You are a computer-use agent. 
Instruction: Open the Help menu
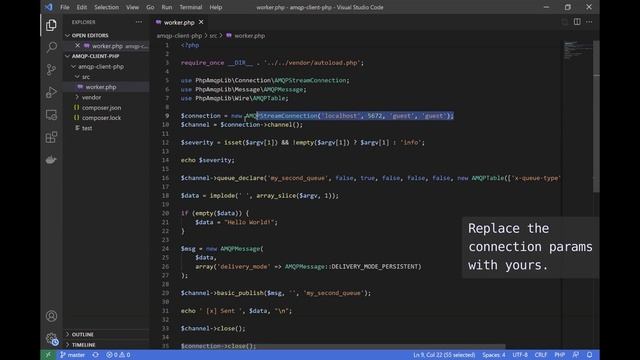[x=216, y=7]
